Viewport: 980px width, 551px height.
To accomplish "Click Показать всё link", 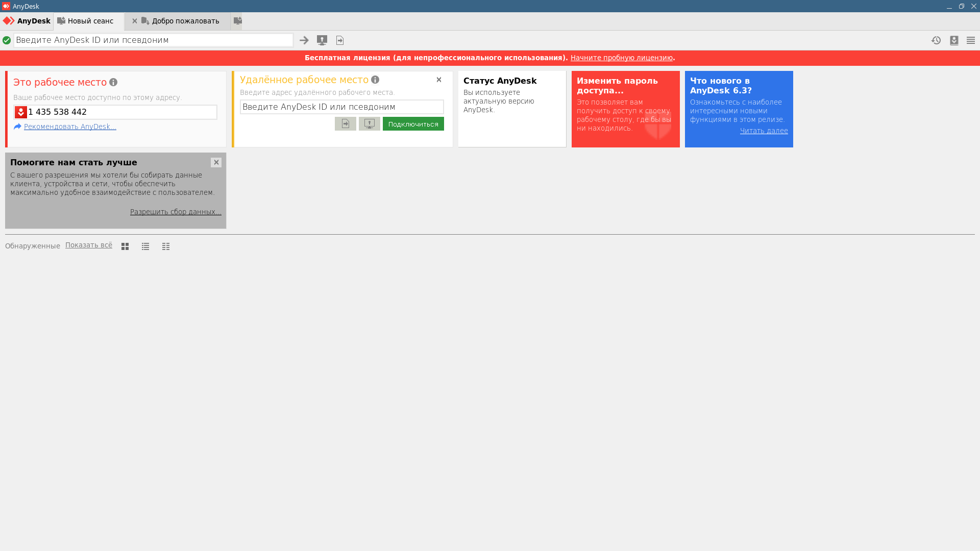I will click(x=89, y=245).
